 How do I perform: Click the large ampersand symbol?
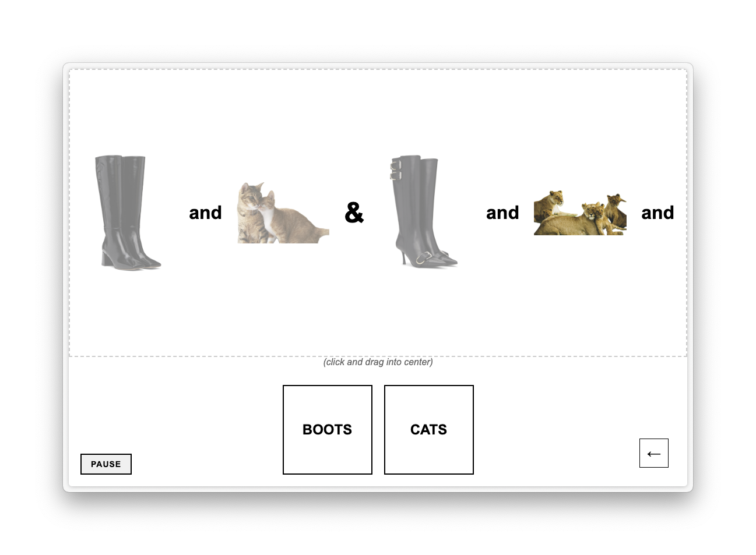354,213
